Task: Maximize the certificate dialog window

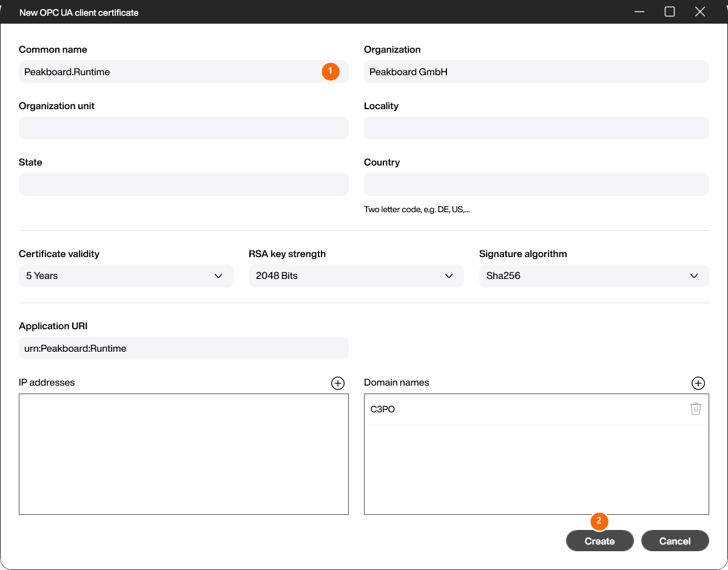Action: [670, 12]
